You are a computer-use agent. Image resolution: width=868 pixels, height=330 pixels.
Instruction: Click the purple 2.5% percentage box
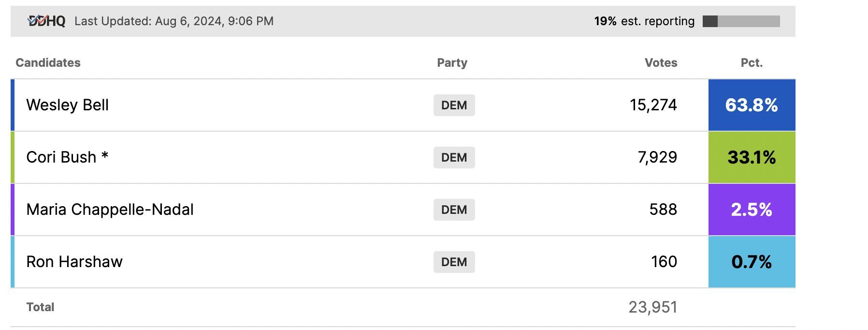(x=752, y=210)
